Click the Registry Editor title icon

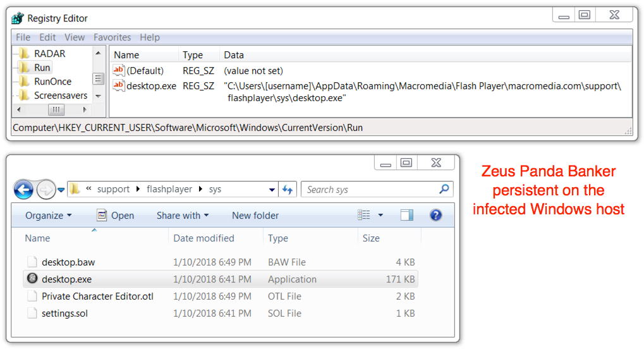click(18, 18)
